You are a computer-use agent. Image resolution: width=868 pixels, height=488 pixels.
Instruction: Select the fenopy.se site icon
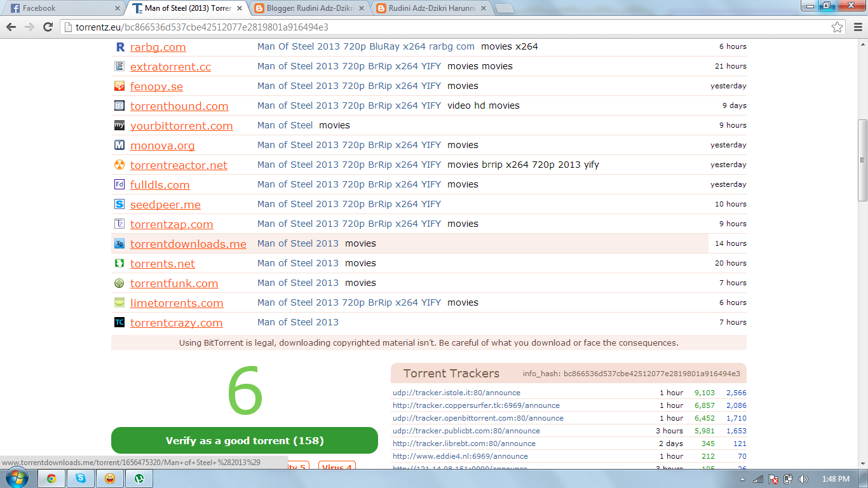tap(119, 86)
